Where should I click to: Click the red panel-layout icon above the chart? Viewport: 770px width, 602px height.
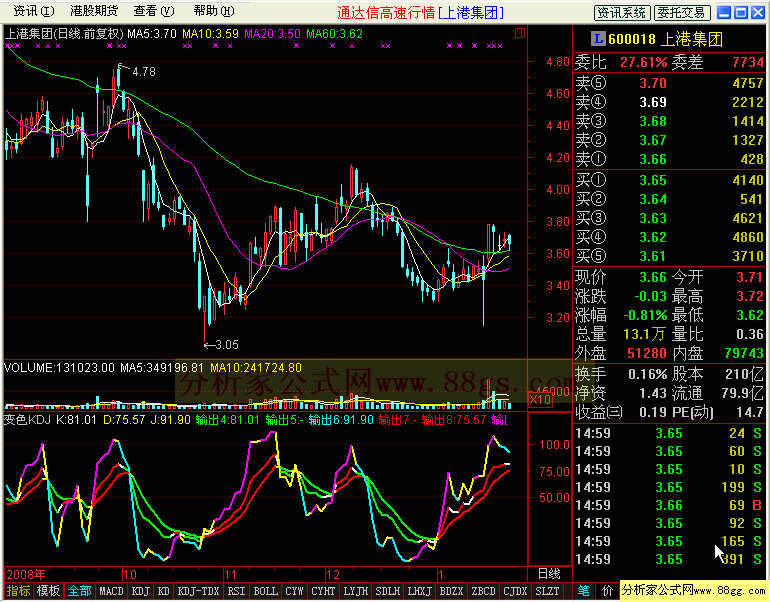520,33
